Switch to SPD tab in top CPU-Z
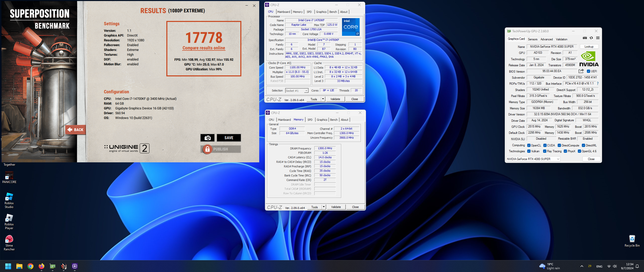644x272 pixels. (x=309, y=12)
